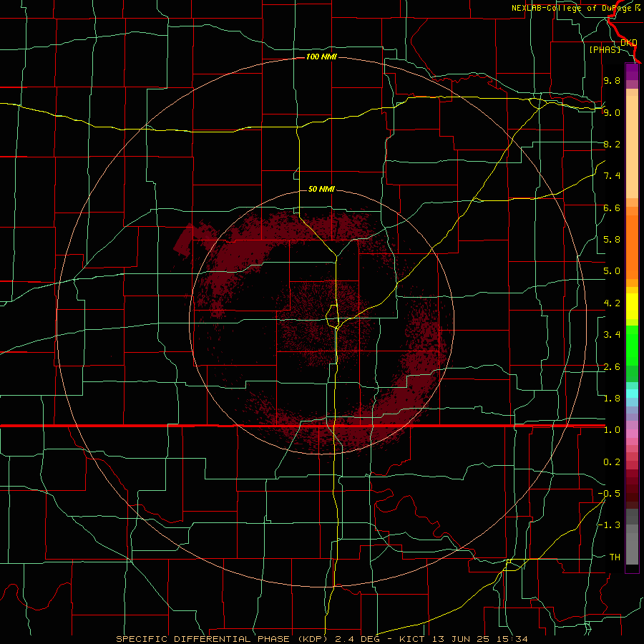Pick the orange legend color band
Image resolution: width=644 pixels, height=644 pixels.
(x=632, y=248)
